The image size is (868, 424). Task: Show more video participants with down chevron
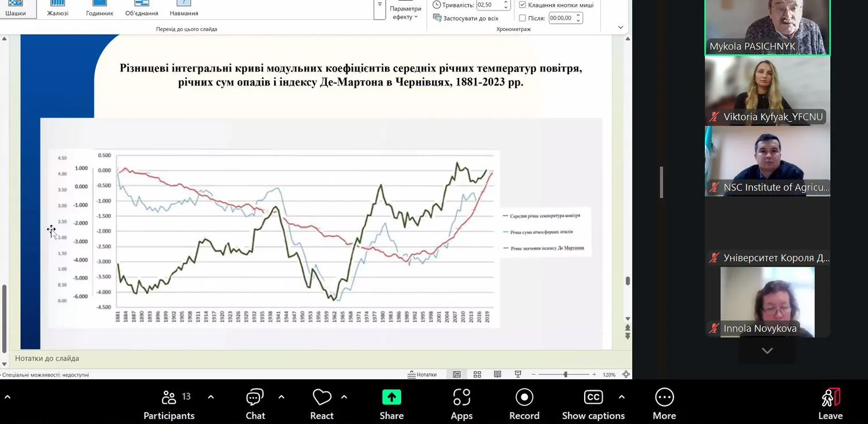[x=767, y=351]
